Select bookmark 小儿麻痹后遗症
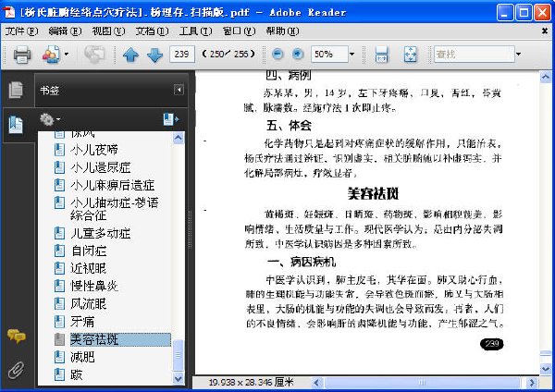The height and width of the screenshot is (392, 555). [x=112, y=185]
